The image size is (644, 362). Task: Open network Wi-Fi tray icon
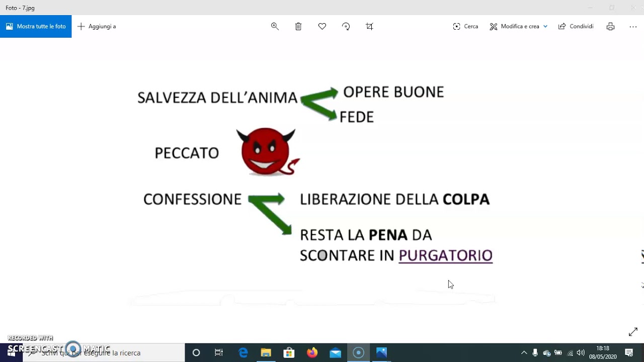point(570,352)
